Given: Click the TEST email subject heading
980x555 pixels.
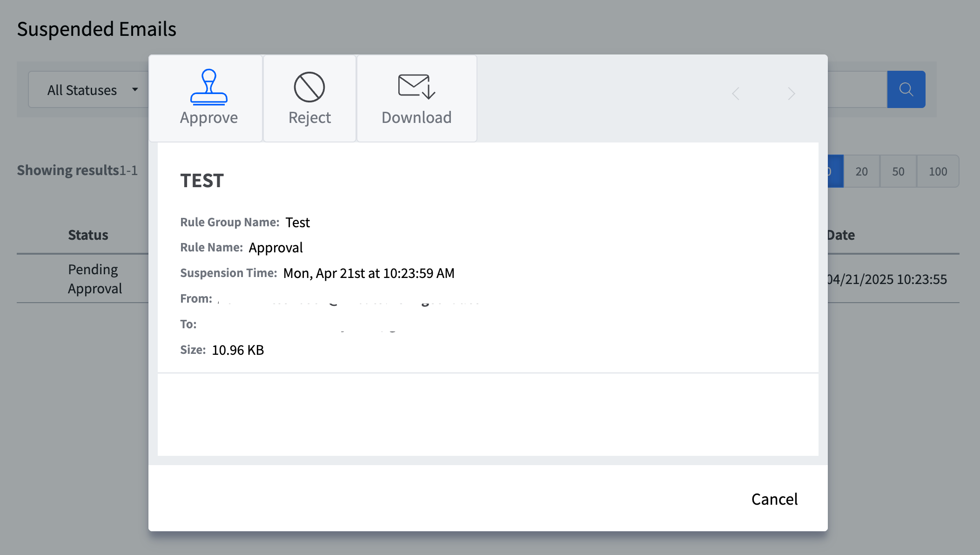Looking at the screenshot, I should 202,181.
